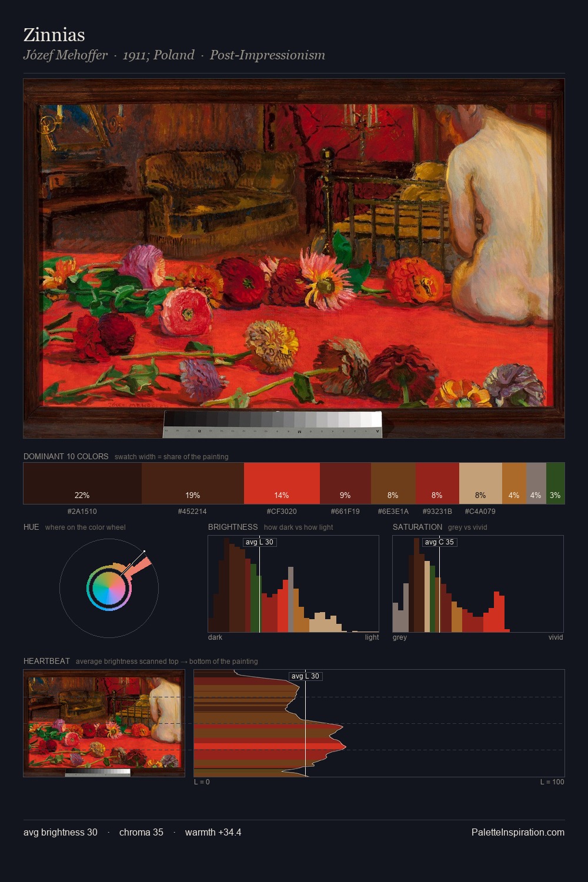
Task: Select the 19% brown swatch #452214
Action: (x=193, y=483)
